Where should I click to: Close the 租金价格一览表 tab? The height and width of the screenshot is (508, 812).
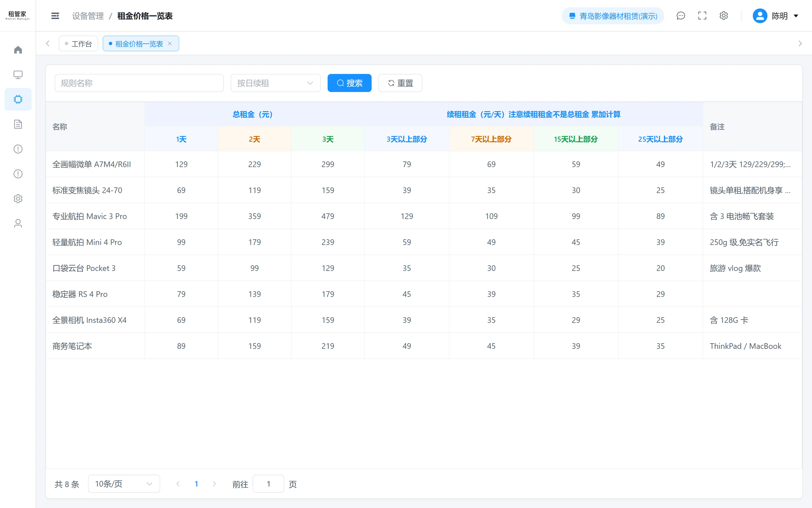click(x=170, y=44)
